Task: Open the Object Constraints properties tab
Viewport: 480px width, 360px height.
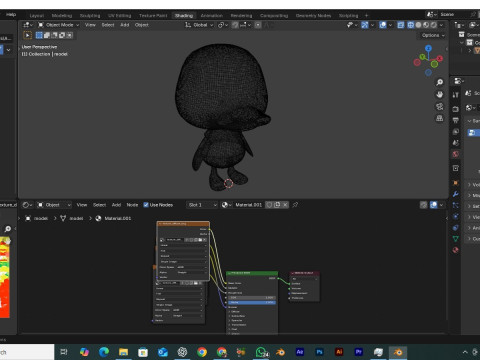Action: pyautogui.click(x=456, y=228)
